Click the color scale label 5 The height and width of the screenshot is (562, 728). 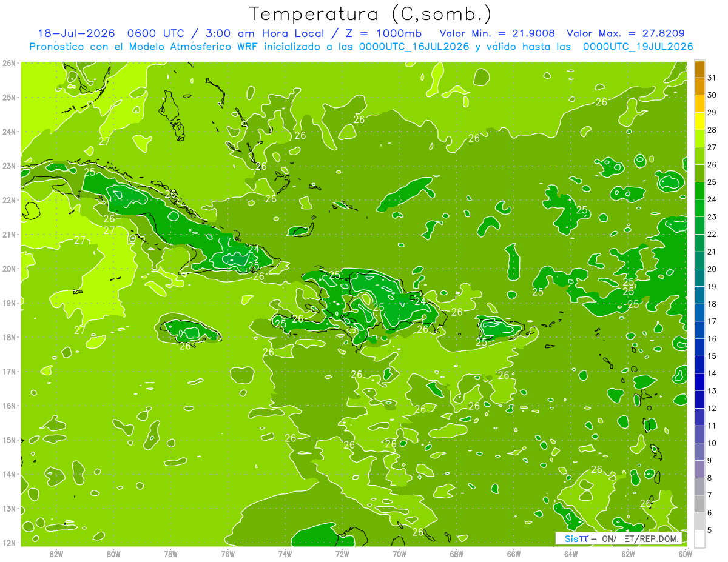710,530
